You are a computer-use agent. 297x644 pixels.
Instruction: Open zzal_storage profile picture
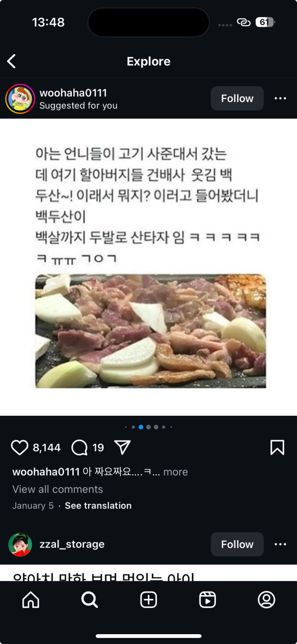pyautogui.click(x=20, y=545)
